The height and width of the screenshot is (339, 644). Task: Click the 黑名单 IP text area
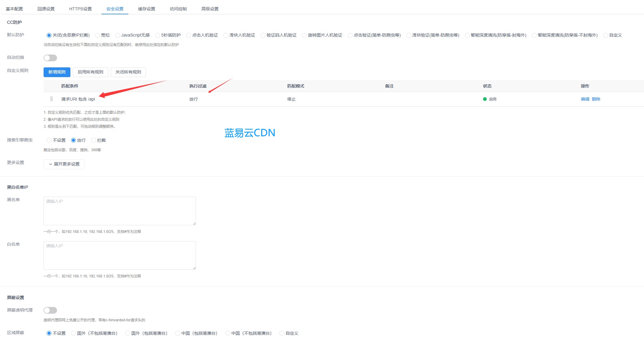tap(119, 211)
